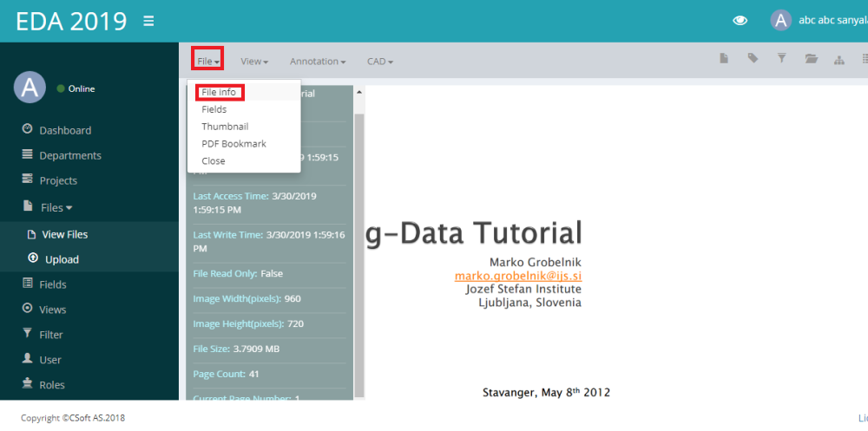
Task: Open the Upload page
Action: coord(62,259)
